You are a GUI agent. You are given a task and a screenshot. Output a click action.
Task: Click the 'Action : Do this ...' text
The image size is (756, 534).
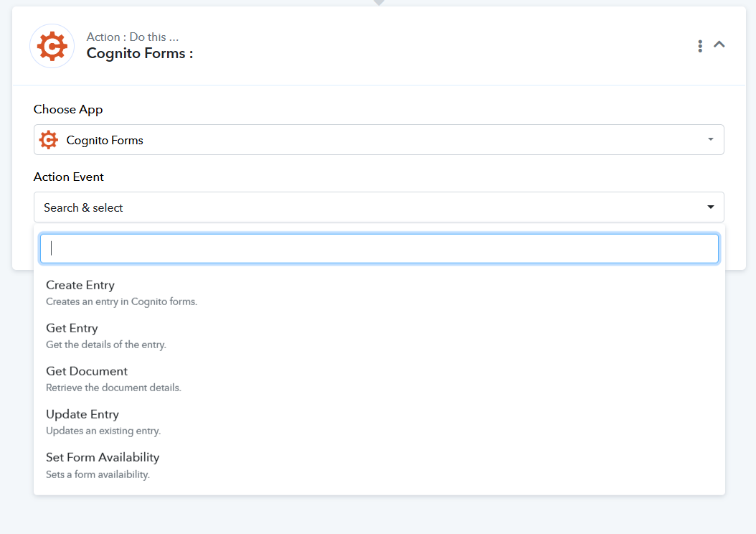(x=133, y=37)
